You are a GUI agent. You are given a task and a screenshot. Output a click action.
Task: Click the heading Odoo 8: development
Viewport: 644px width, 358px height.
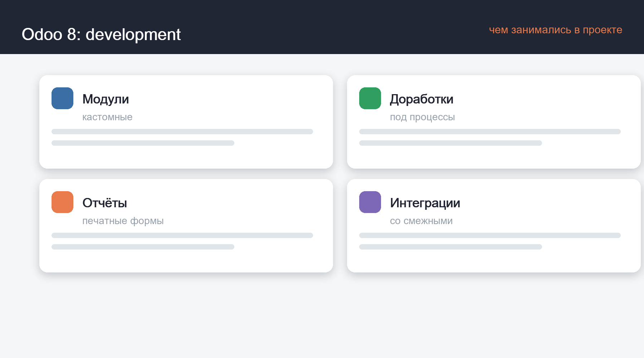coord(101,34)
